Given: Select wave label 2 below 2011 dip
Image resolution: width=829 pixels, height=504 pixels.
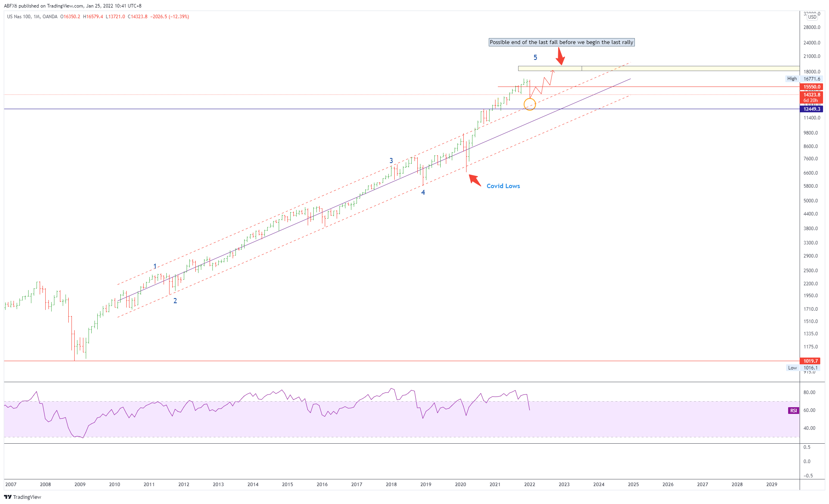Looking at the screenshot, I should tap(175, 301).
